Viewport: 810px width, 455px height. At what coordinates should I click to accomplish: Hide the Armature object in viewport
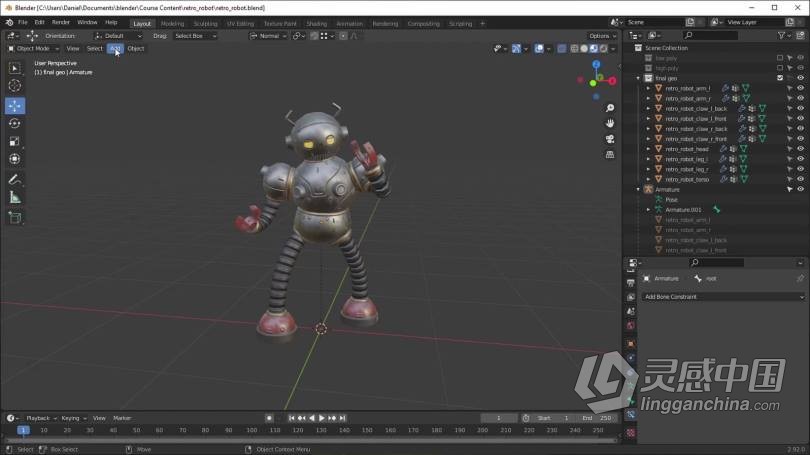click(800, 190)
